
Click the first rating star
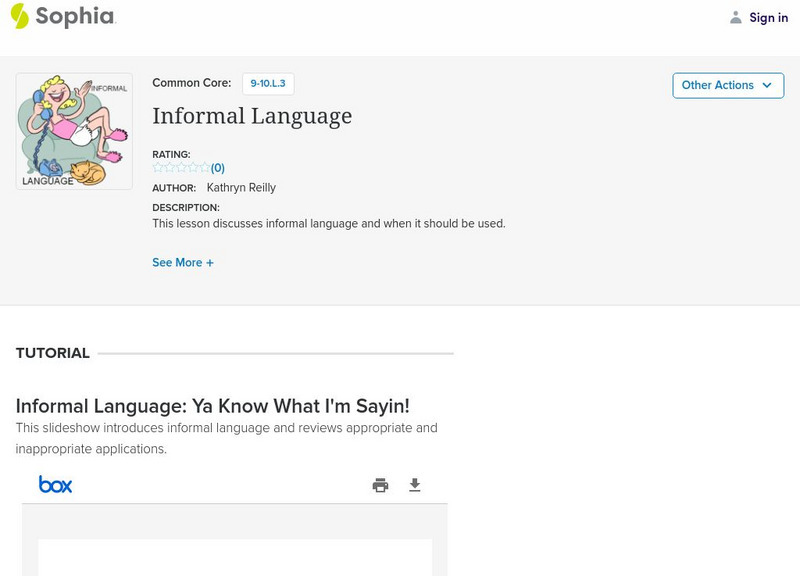pyautogui.click(x=158, y=168)
